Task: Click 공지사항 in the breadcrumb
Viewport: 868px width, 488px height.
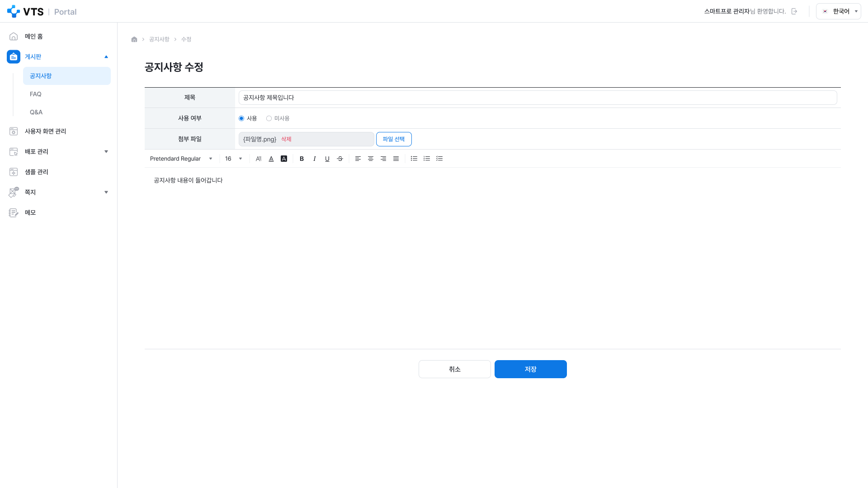Action: 159,39
